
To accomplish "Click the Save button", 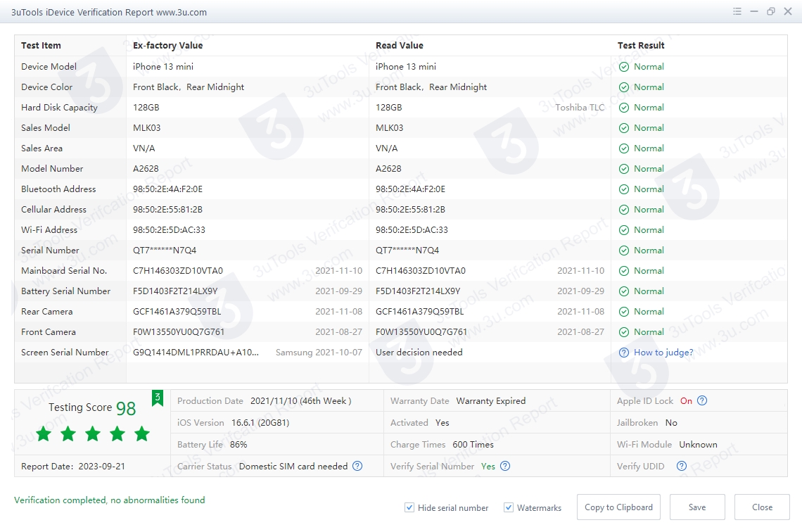I will click(x=697, y=507).
